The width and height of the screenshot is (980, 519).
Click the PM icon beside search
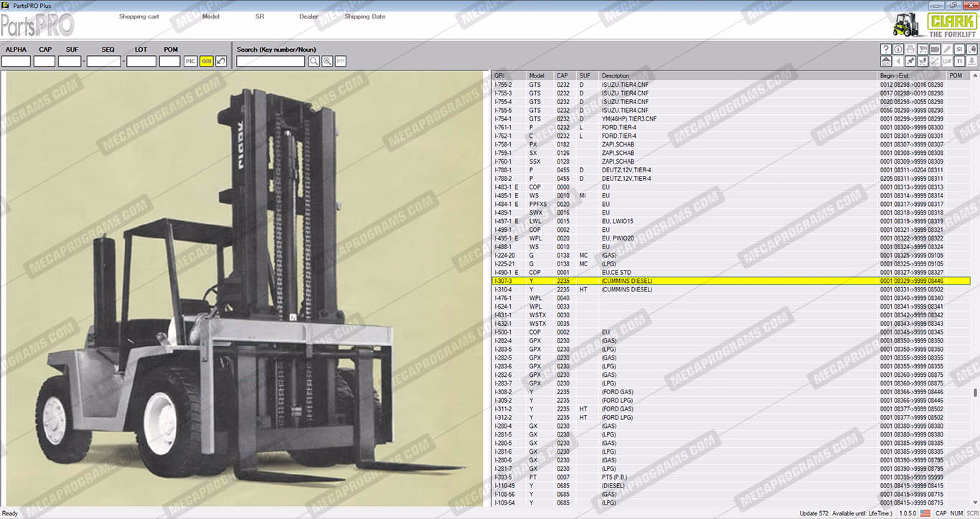[340, 61]
